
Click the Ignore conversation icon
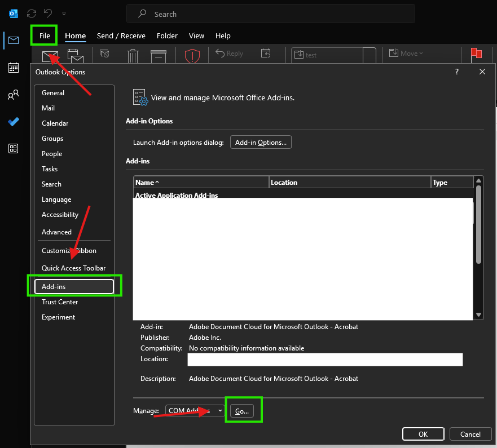[x=104, y=54]
